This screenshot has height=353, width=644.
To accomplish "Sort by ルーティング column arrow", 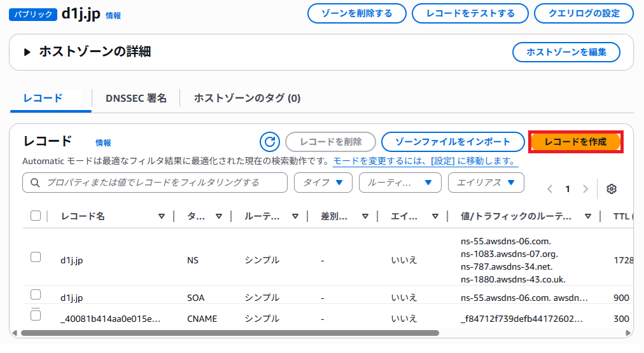I will coord(295,216).
